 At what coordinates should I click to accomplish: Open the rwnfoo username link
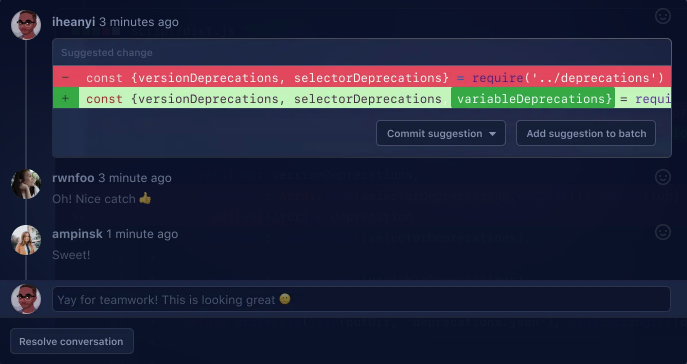click(x=73, y=178)
